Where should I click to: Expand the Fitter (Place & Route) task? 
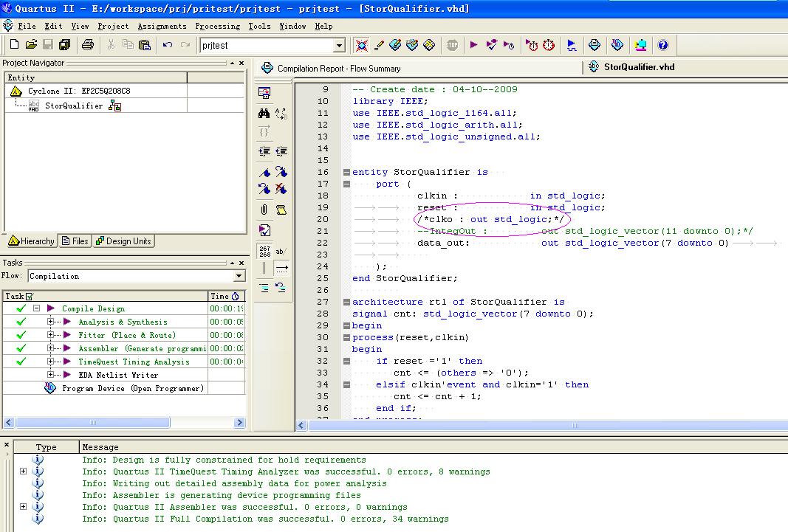click(x=50, y=335)
